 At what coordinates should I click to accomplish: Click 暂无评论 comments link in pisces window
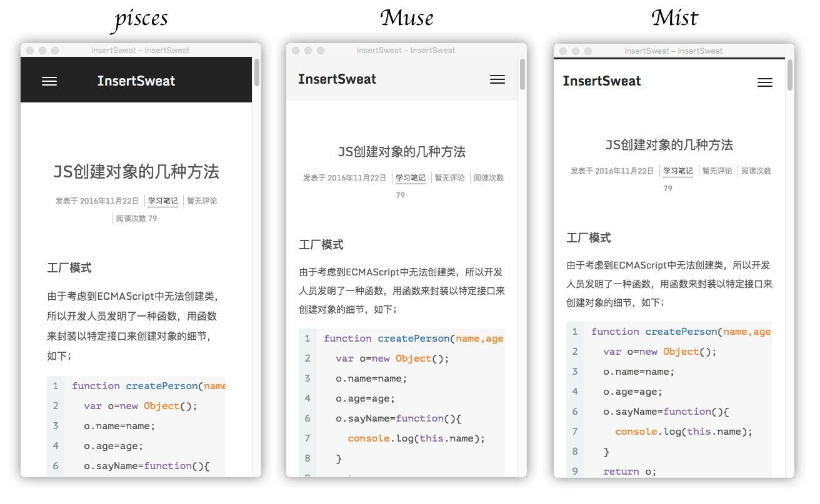point(202,201)
